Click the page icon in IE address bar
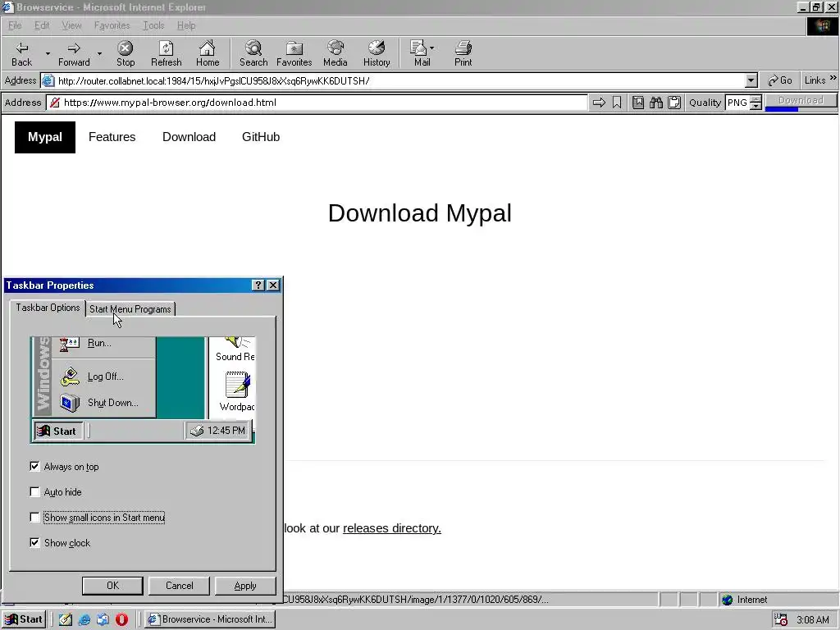This screenshot has height=630, width=840. coord(48,81)
